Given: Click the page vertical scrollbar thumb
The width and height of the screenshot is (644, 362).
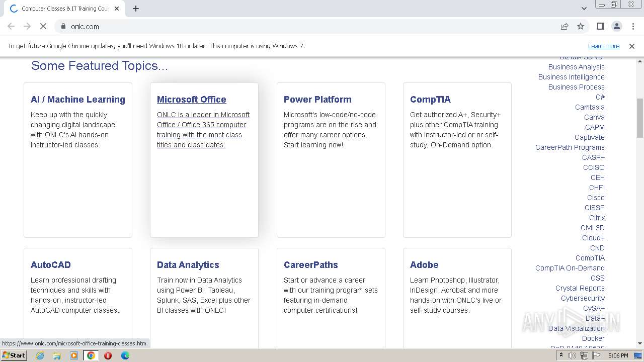Looking at the screenshot, I should (640, 118).
